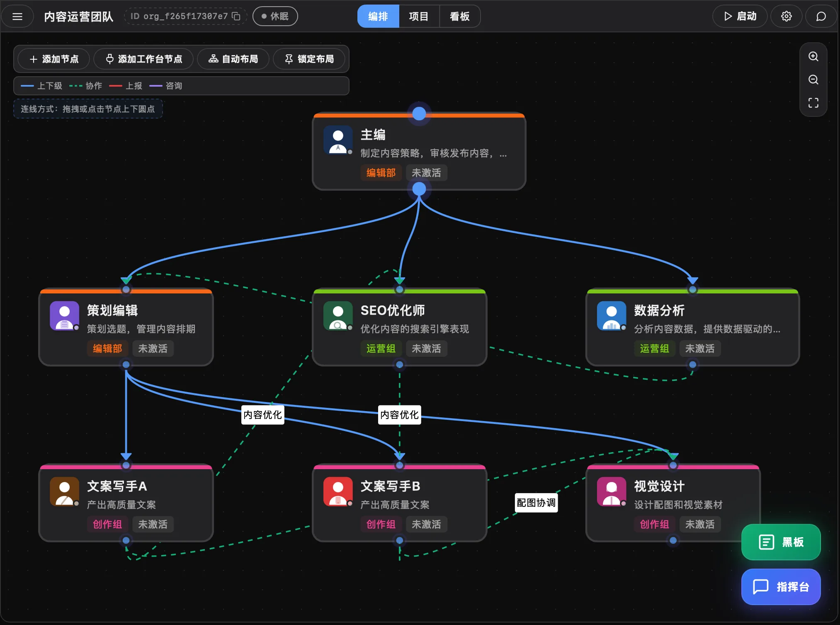Screen dimensions: 840x625
Task: Click the 上下级 legend entry
Action: click(x=41, y=86)
